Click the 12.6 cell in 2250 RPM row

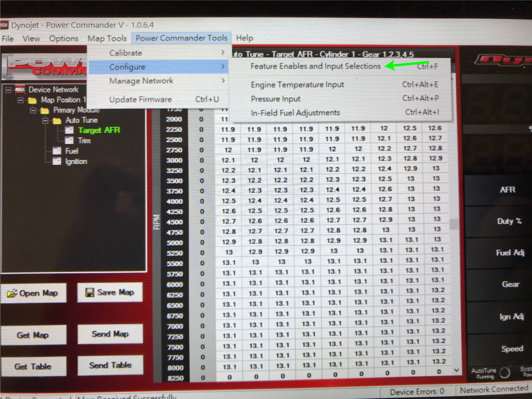coord(435,128)
